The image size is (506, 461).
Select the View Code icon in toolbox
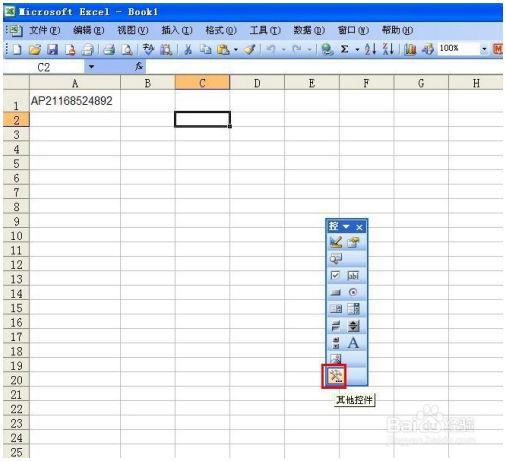point(336,259)
